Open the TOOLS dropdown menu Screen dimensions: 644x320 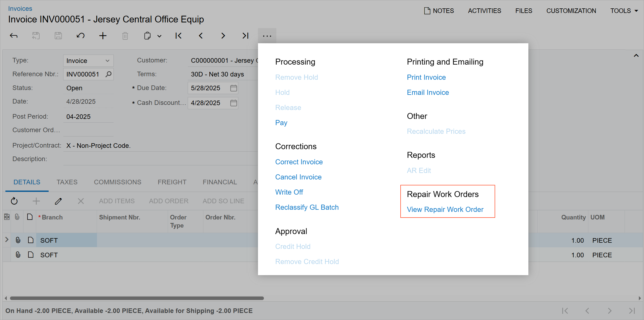point(624,11)
